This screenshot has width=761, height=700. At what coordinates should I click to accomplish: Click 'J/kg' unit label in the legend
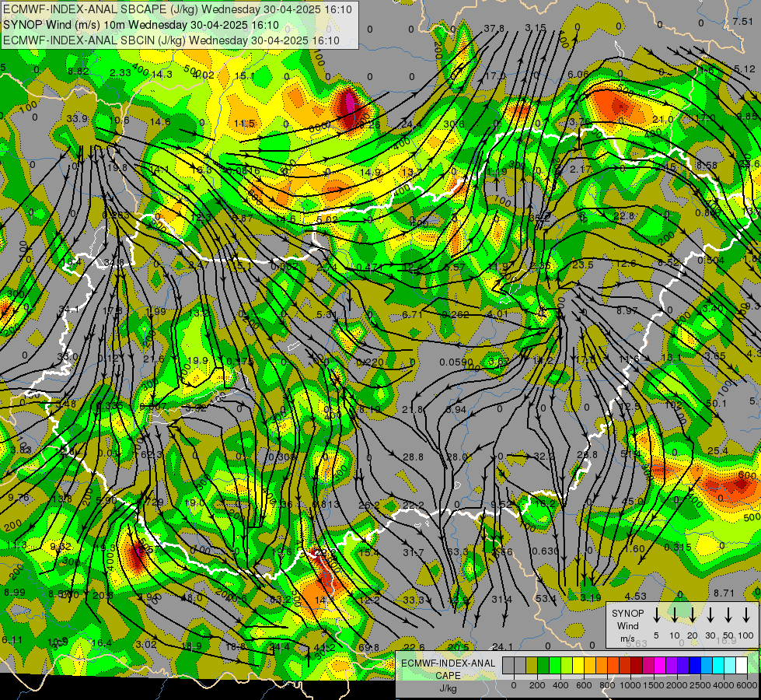448,688
